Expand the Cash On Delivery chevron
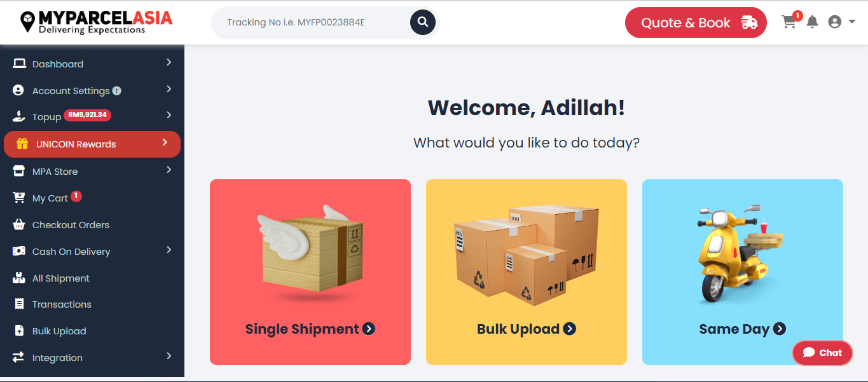This screenshot has height=382, width=868. point(169,250)
